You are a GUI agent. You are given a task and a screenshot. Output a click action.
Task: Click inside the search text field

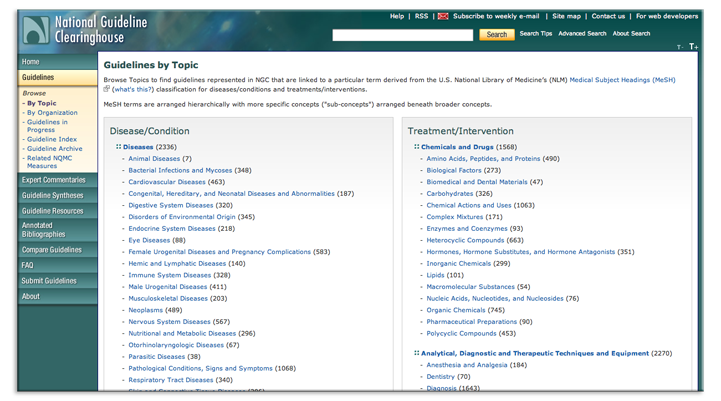(403, 35)
